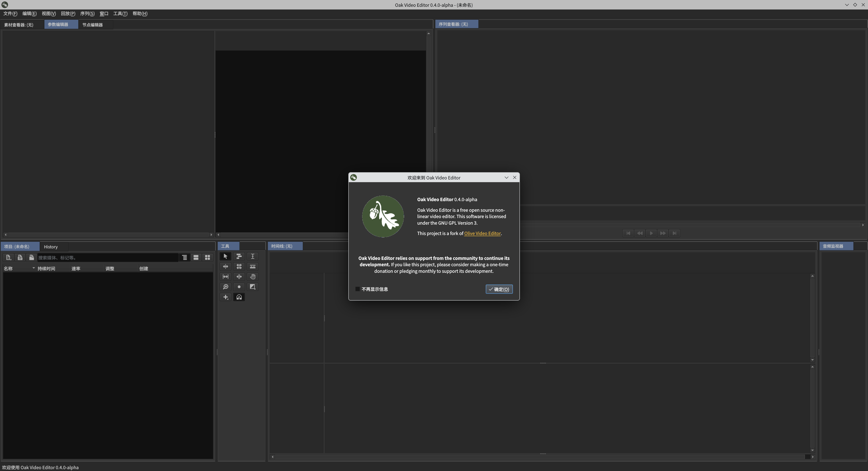Image resolution: width=868 pixels, height=471 pixels.
Task: Sort by the 速率 column header
Action: coord(87,268)
